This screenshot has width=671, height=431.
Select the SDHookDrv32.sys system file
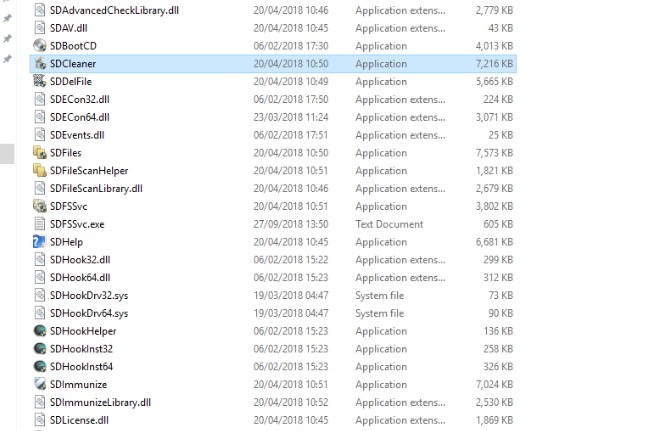click(x=88, y=296)
